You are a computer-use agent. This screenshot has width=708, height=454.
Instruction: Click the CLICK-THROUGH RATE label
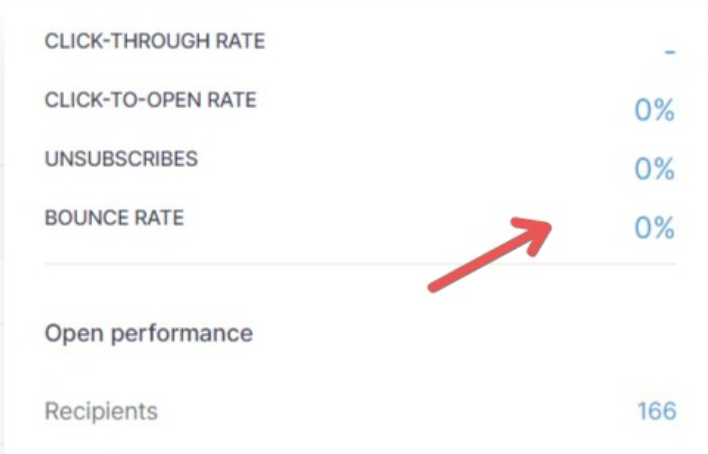tap(155, 42)
